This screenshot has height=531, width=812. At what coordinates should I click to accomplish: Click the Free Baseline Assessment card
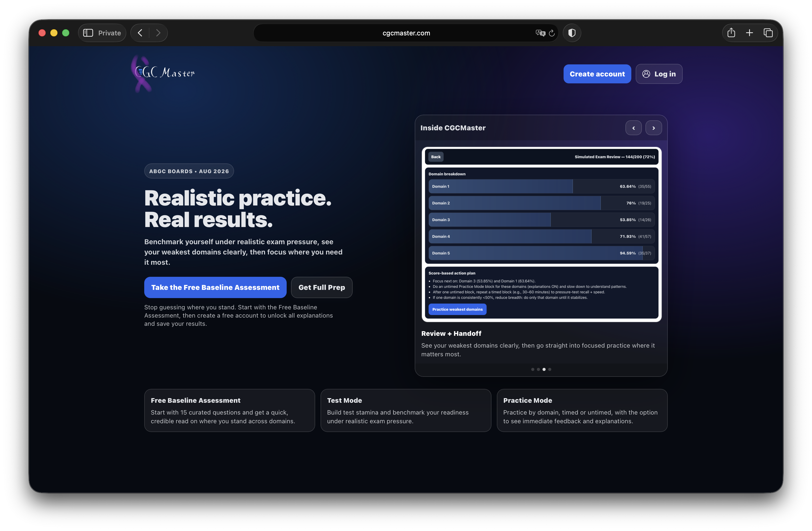229,410
